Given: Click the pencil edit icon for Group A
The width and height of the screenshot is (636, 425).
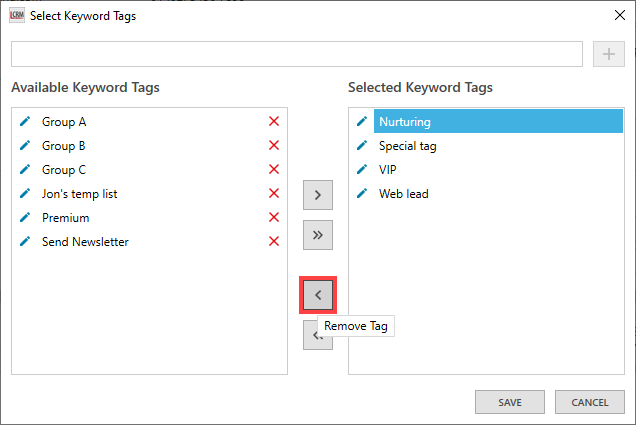Looking at the screenshot, I should (x=25, y=122).
